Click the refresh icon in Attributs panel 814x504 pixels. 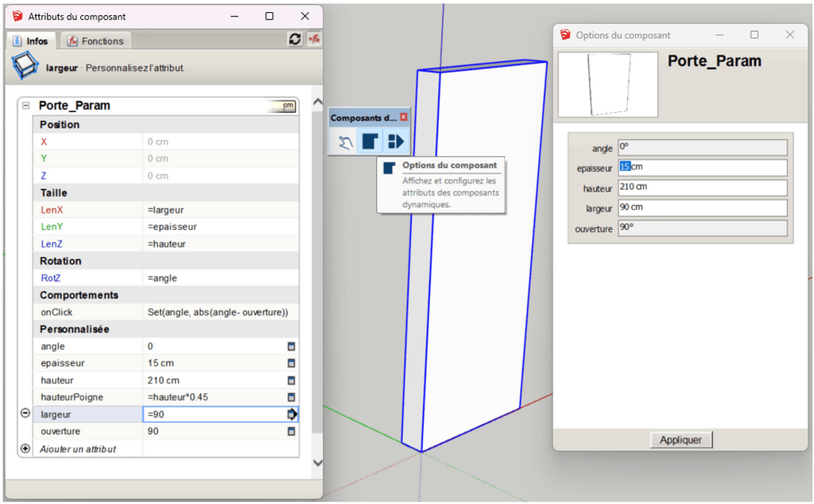tap(295, 39)
